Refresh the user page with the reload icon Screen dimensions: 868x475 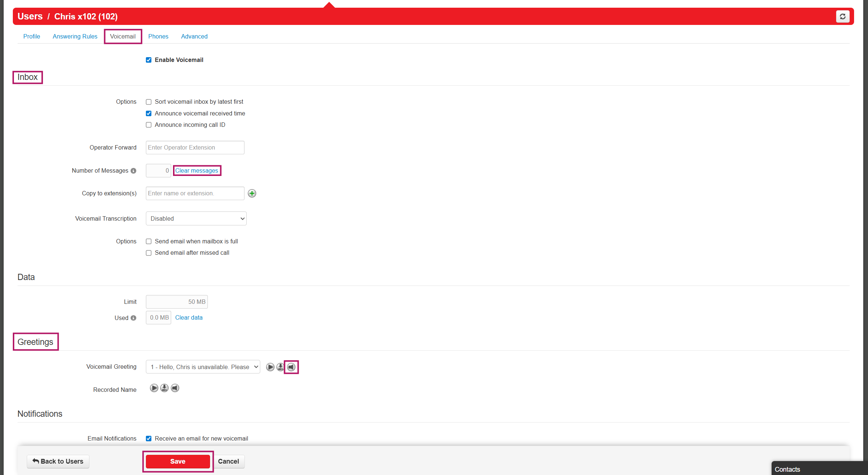click(842, 16)
